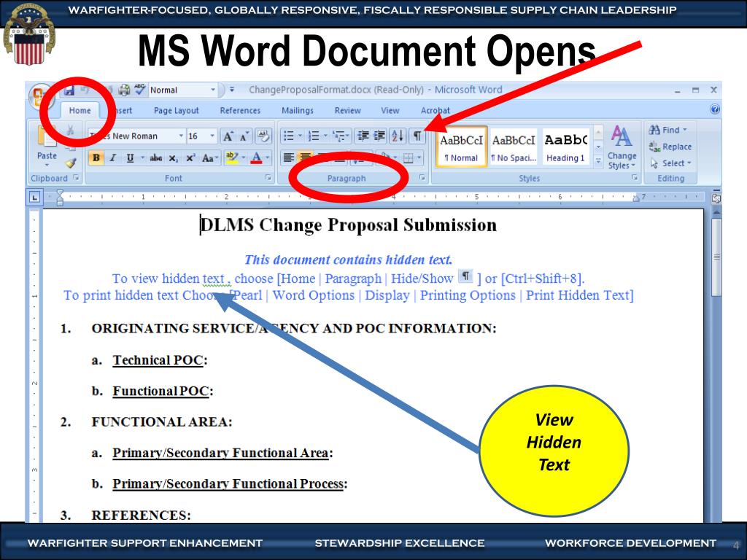Open the Styles pane dialog launcher
This screenshot has height=560, width=747.
635,178
